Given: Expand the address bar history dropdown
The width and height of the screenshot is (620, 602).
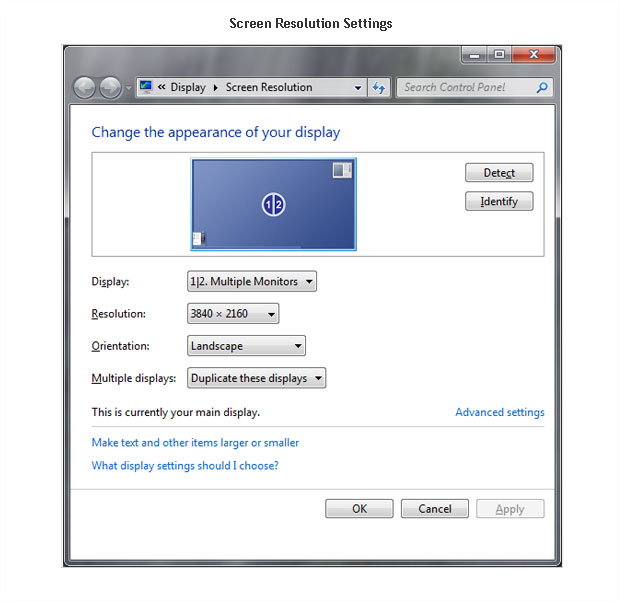Looking at the screenshot, I should [x=358, y=87].
